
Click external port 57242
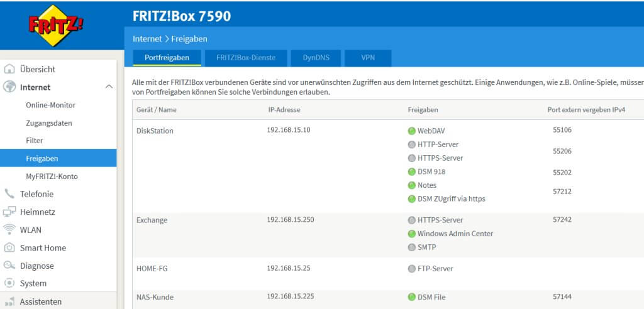pos(562,220)
